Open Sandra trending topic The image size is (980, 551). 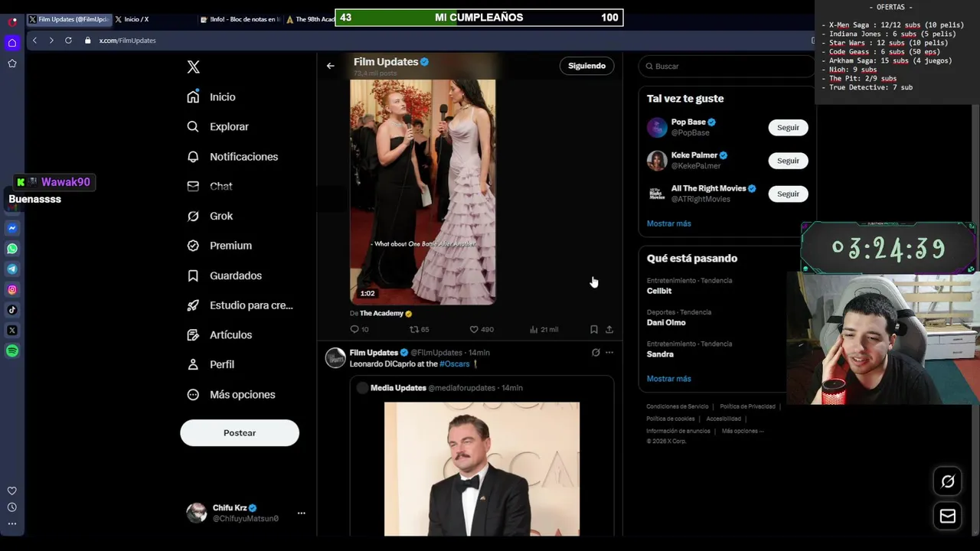pos(660,354)
